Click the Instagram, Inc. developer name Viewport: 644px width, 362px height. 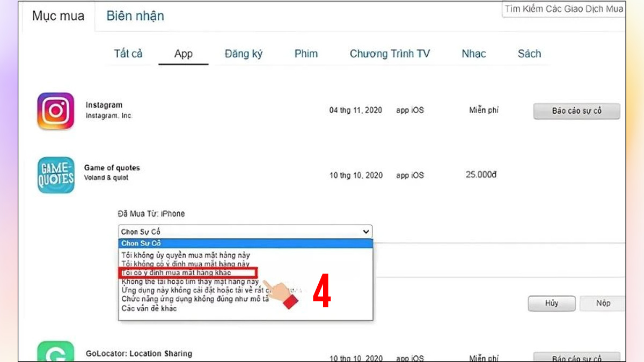pyautogui.click(x=108, y=116)
